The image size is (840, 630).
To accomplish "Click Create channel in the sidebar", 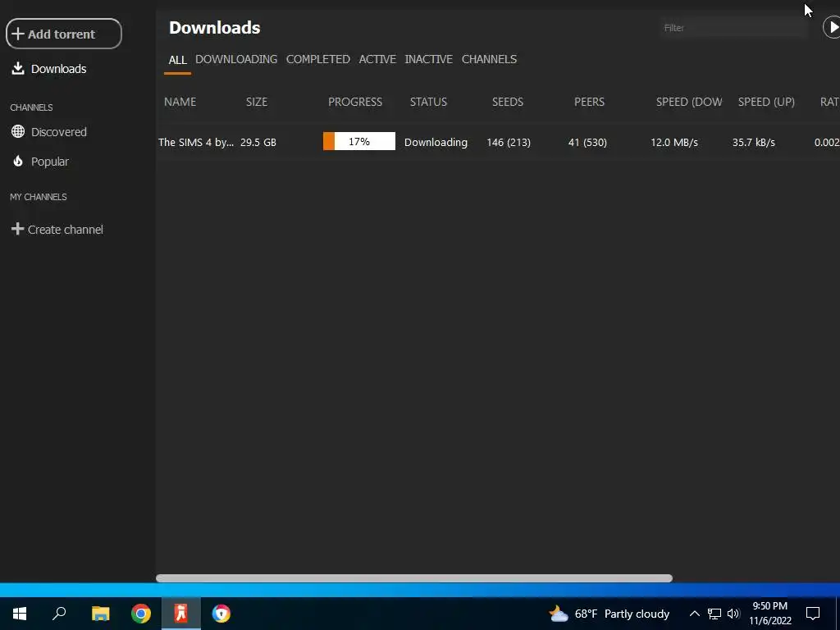I will (x=57, y=230).
